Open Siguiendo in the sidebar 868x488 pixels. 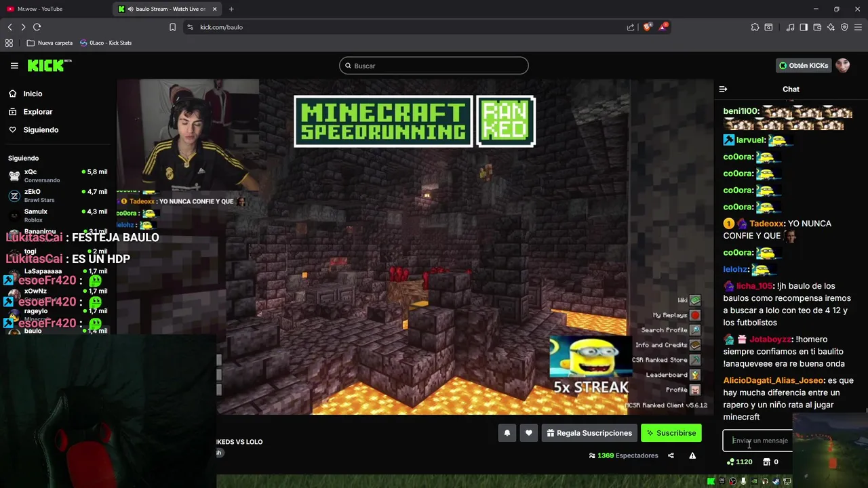(x=41, y=130)
